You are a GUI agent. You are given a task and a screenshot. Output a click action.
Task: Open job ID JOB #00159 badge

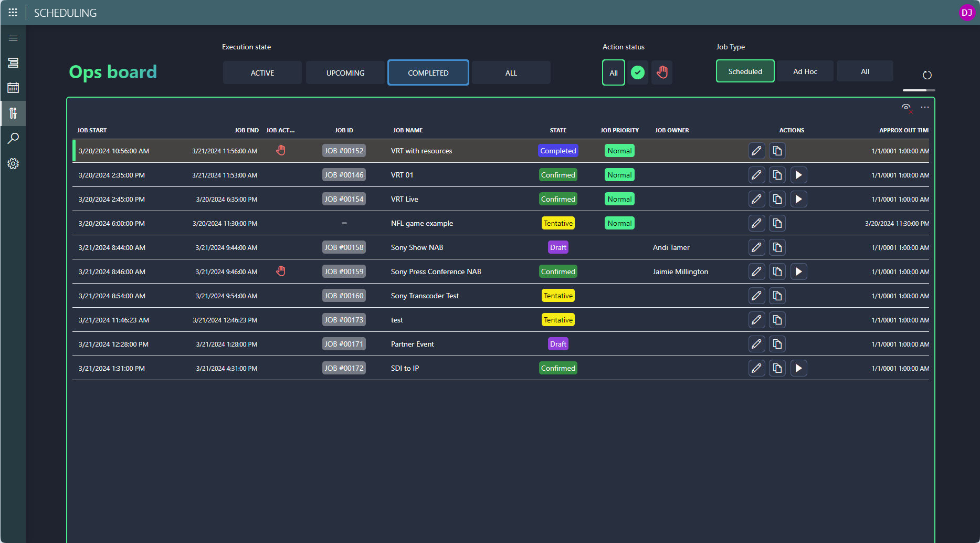tap(344, 271)
